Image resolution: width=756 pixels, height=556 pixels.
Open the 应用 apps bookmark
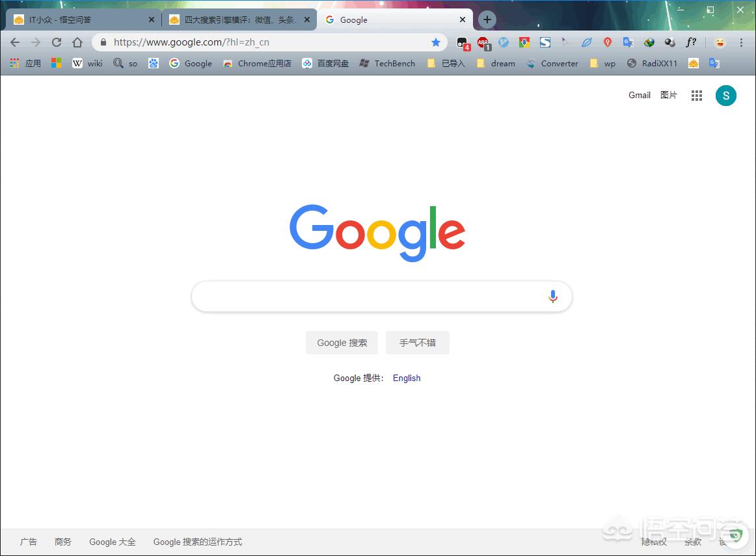pos(25,63)
